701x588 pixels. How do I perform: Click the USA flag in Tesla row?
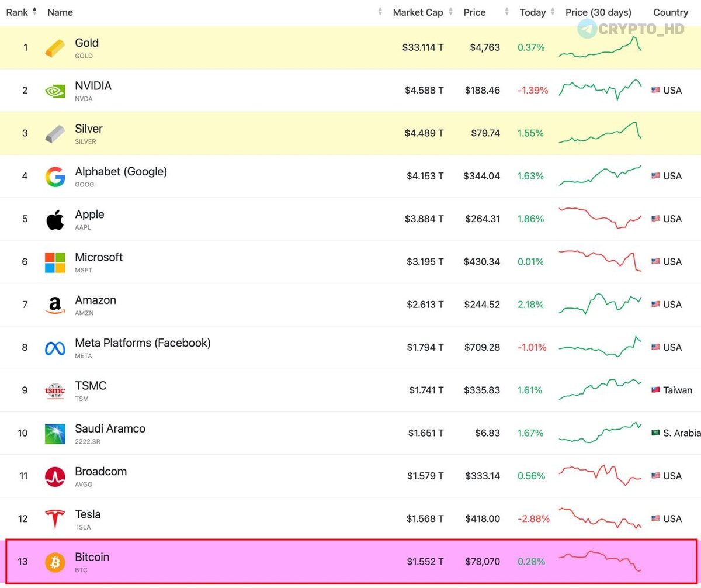[655, 518]
